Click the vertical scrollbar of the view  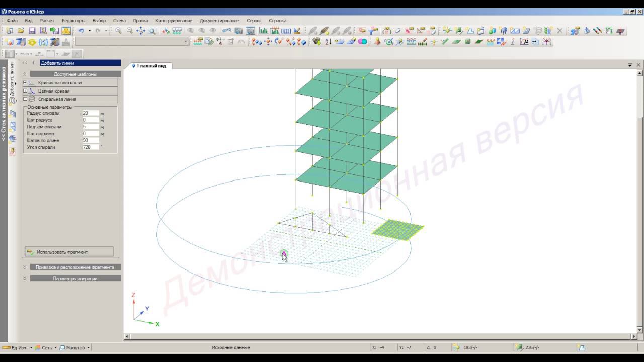pos(640,201)
